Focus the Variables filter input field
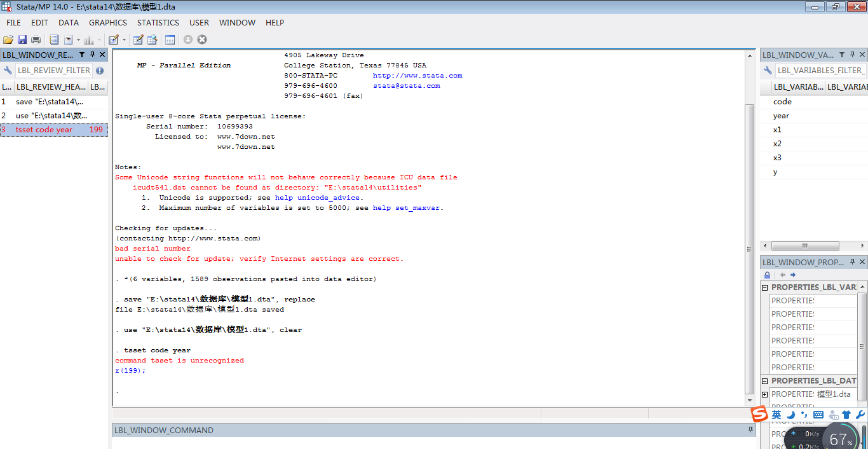Screen dimensions: 868x449 (821, 71)
